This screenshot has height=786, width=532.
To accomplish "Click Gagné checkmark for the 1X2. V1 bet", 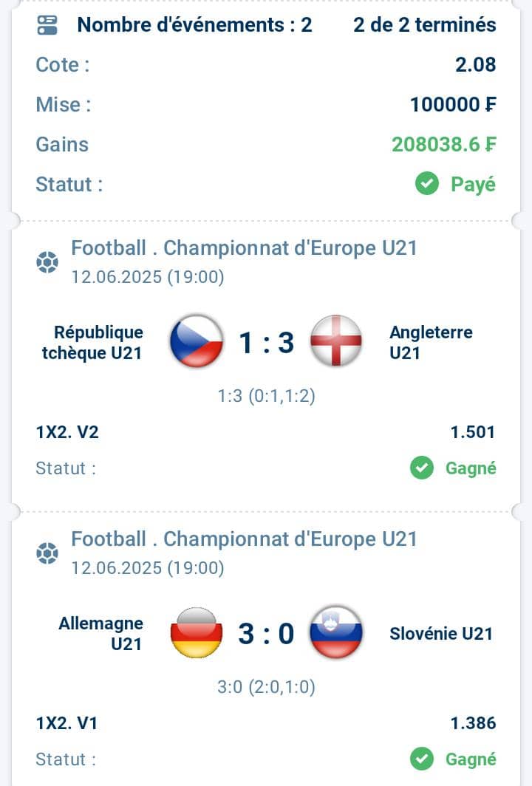I will 422,759.
